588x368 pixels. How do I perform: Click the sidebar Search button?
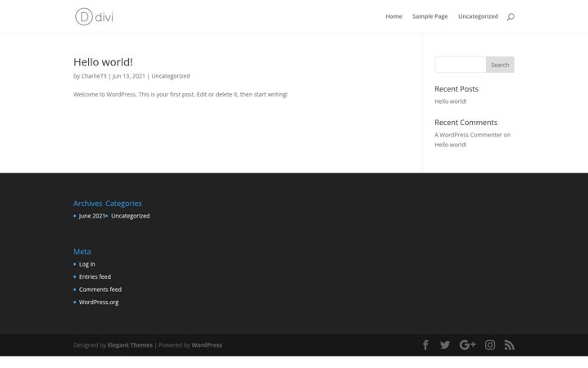tap(500, 65)
